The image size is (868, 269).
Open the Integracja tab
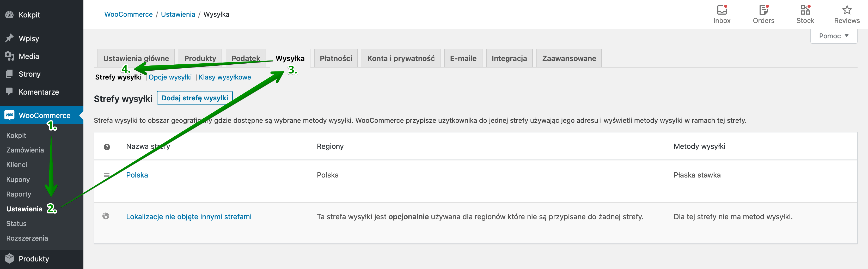pyautogui.click(x=509, y=58)
